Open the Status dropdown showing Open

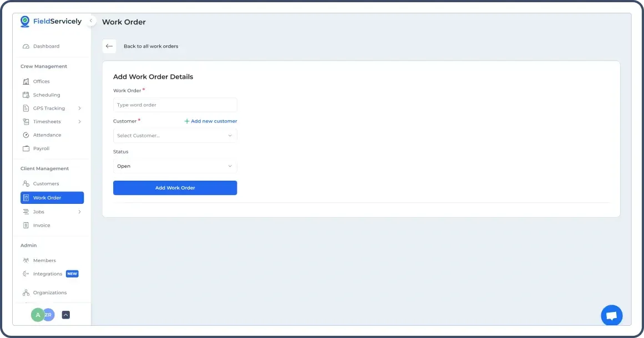tap(175, 166)
